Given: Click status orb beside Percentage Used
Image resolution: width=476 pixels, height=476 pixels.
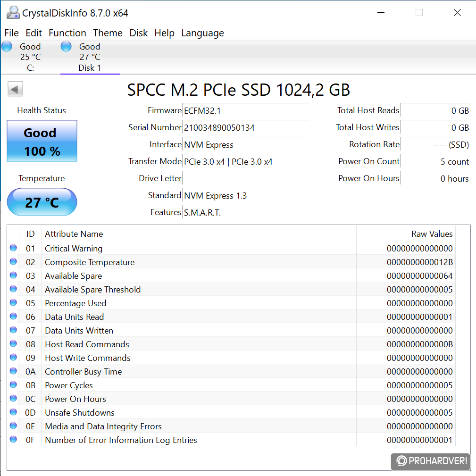Looking at the screenshot, I should click(13, 302).
